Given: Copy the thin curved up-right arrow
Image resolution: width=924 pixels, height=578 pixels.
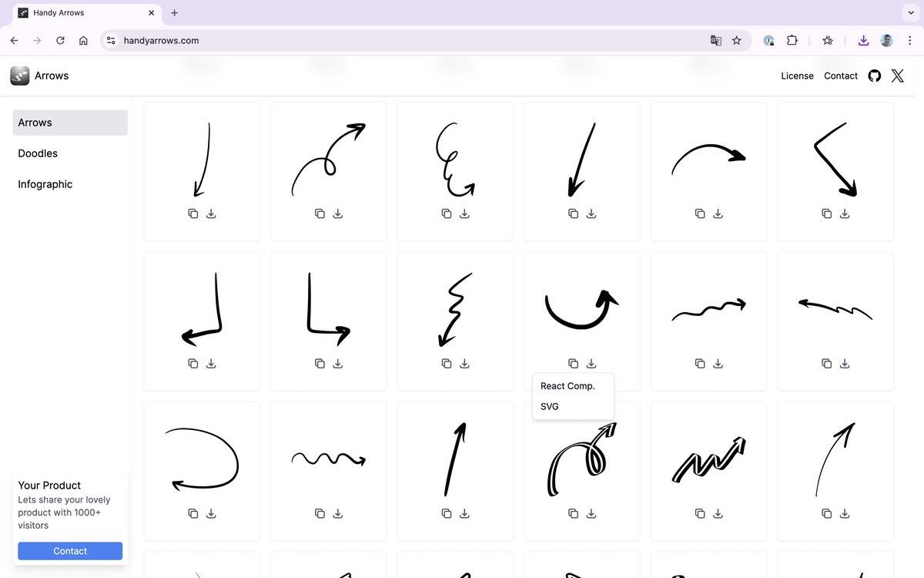Looking at the screenshot, I should pos(826,513).
